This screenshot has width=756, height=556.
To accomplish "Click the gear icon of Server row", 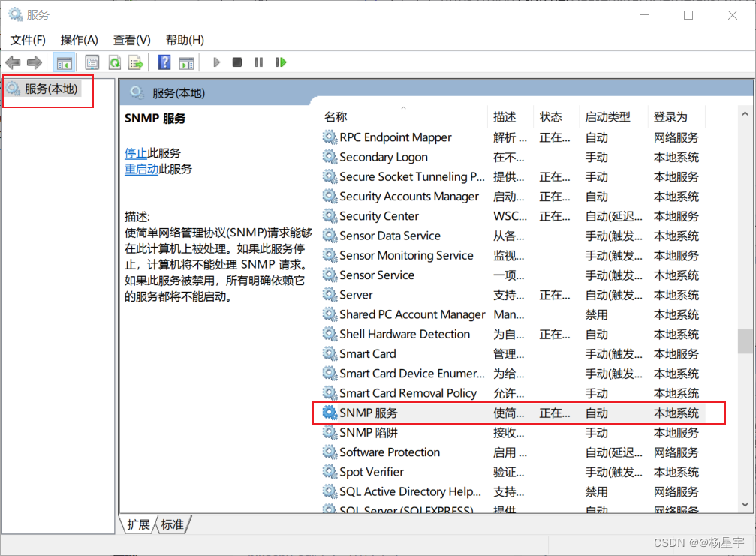I will [x=330, y=294].
